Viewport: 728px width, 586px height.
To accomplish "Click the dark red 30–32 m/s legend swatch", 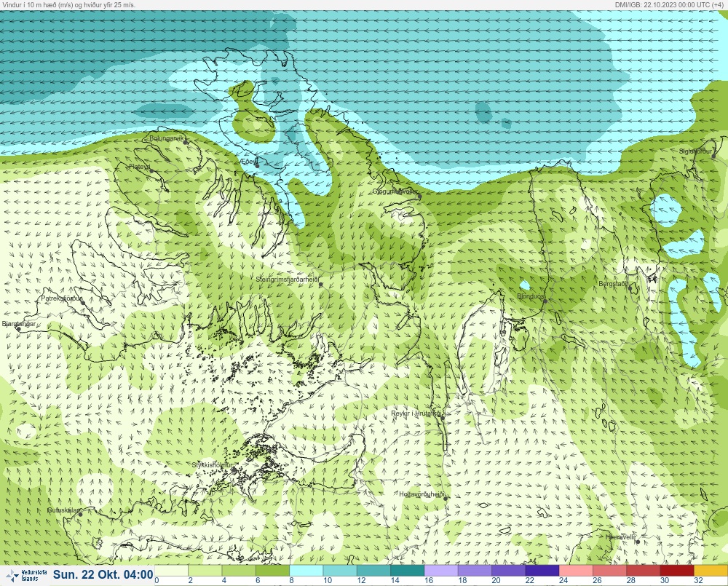I will pos(677,571).
